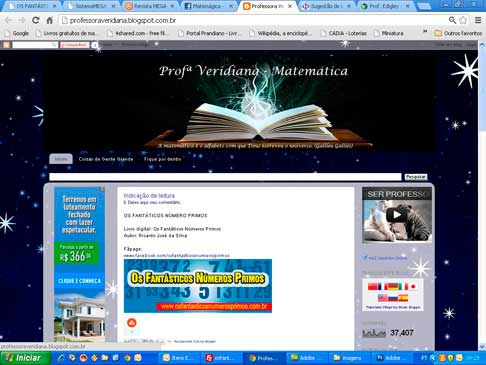
Task: Switch to 'Prof. Edigley' browser tab
Action: (x=385, y=6)
